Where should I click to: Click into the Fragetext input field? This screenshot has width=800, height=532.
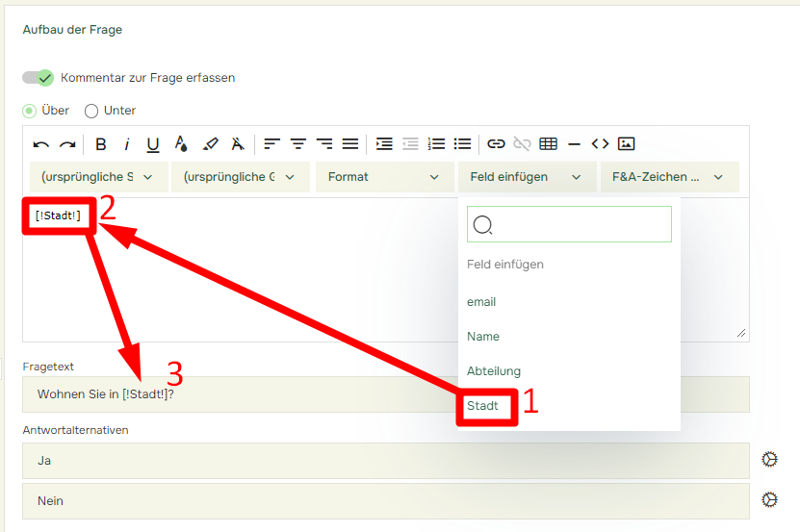tap(386, 394)
